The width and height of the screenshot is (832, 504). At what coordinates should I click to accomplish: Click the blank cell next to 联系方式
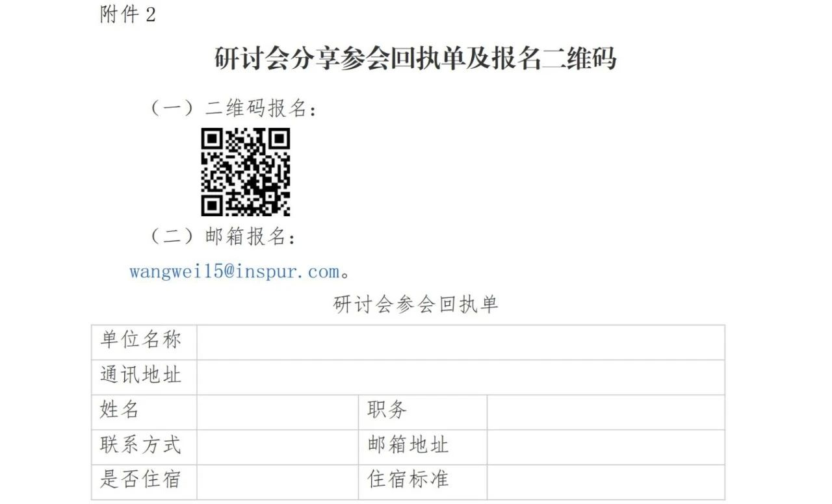coord(278,447)
